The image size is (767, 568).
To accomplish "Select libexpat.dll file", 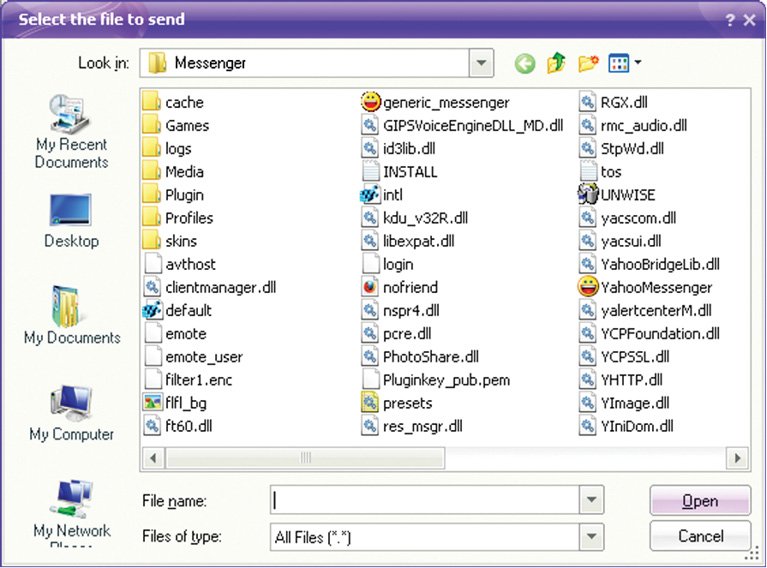I will (x=408, y=241).
